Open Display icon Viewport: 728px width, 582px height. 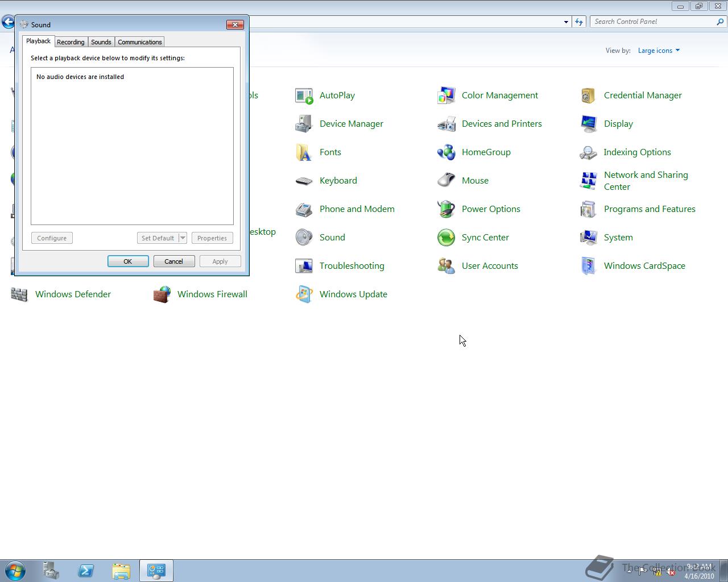589,124
